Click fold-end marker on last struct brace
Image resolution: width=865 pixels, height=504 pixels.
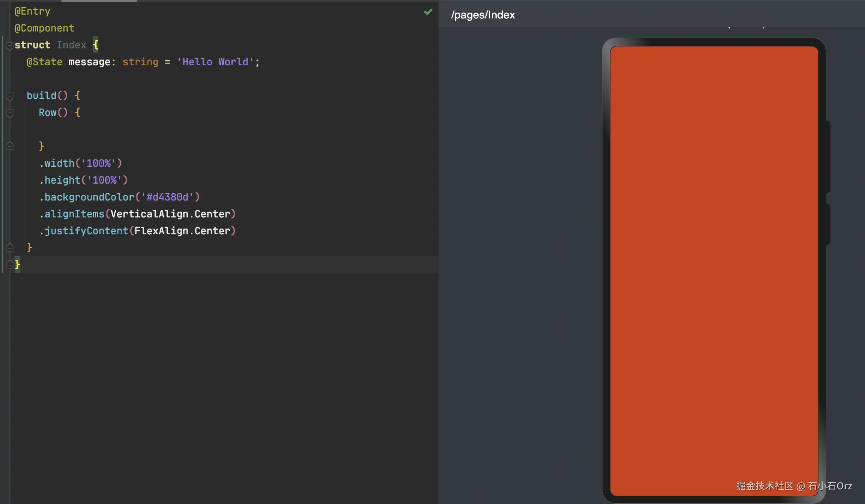10,264
